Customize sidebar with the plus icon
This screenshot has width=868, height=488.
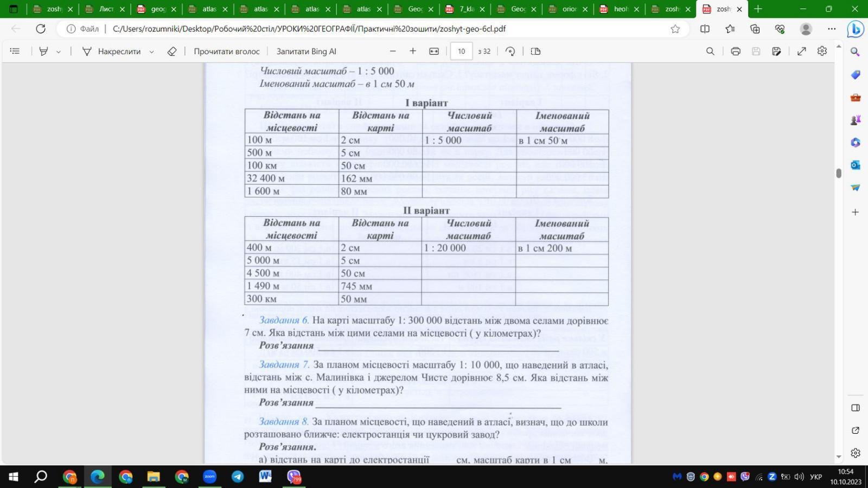856,212
